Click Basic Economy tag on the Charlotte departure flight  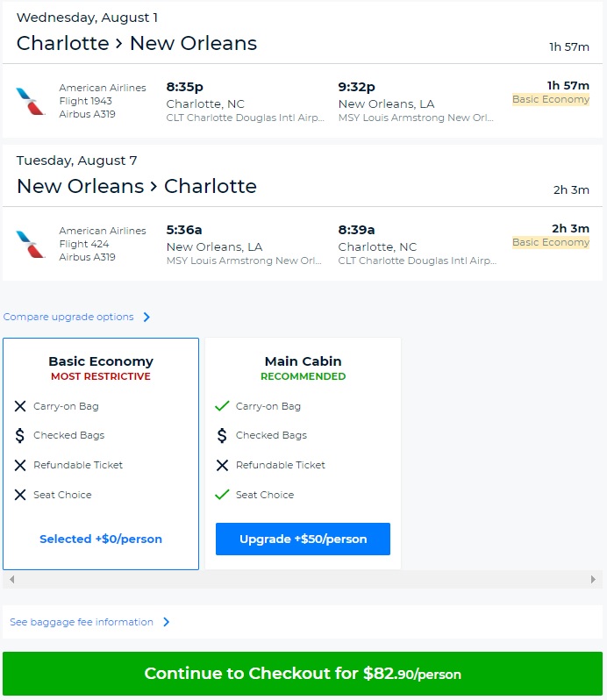click(x=551, y=99)
